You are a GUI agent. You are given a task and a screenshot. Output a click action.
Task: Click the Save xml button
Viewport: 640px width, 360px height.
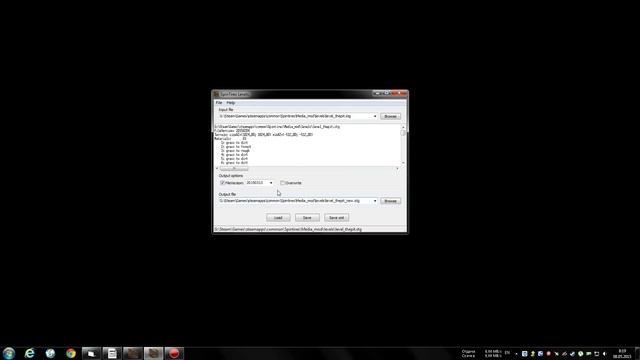pos(336,218)
